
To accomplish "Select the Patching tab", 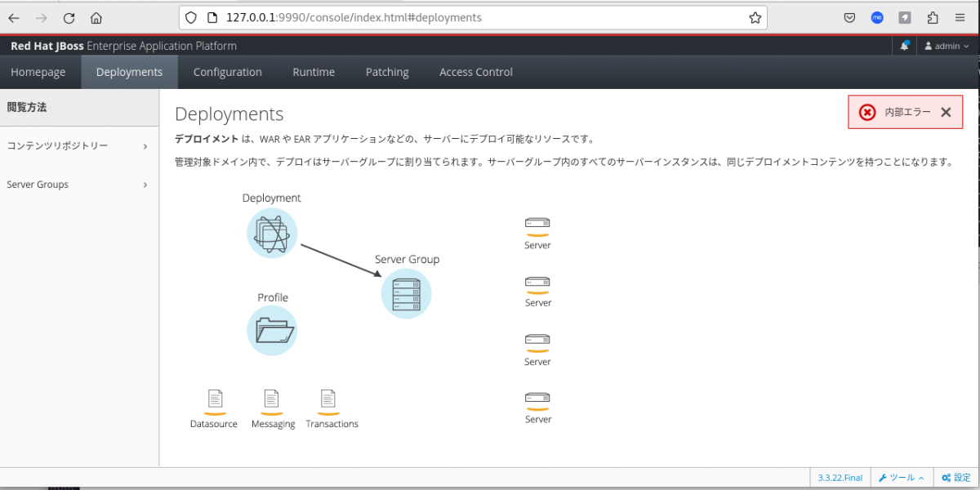I will [387, 72].
